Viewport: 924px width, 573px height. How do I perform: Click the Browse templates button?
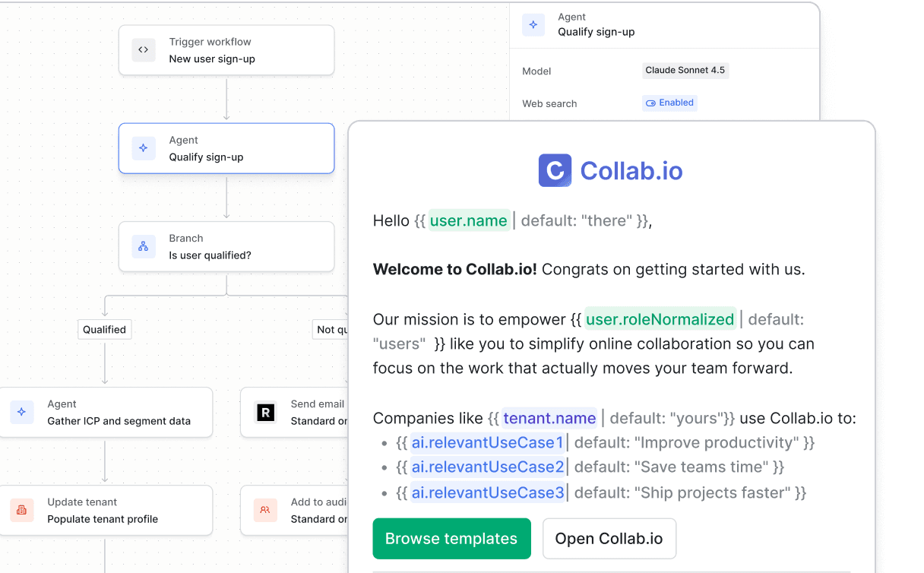451,539
